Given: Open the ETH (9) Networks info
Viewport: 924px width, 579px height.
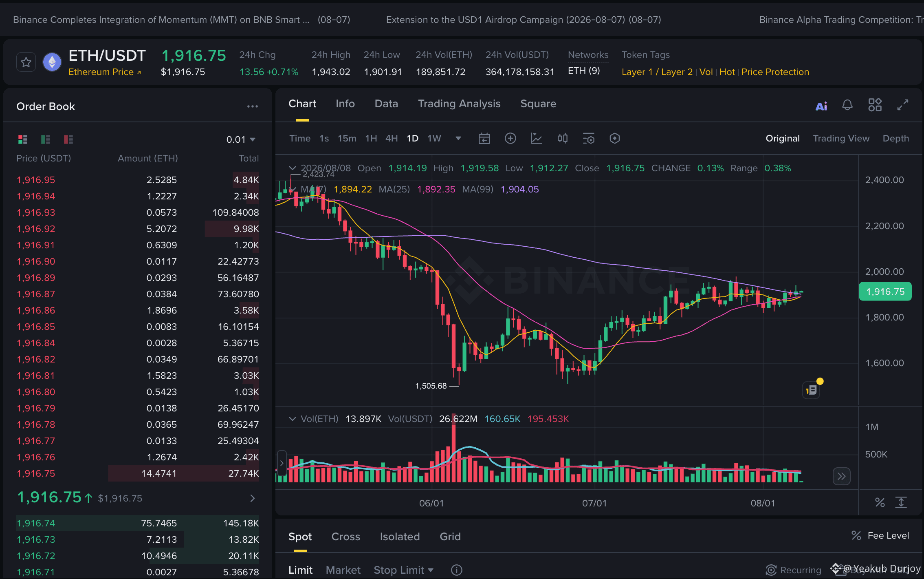Looking at the screenshot, I should (584, 71).
